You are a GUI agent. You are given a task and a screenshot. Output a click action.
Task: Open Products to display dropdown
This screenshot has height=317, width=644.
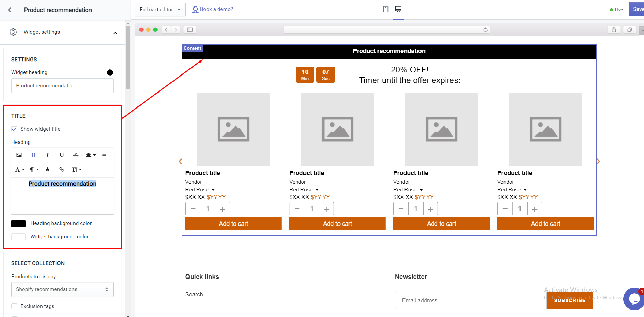click(x=62, y=289)
